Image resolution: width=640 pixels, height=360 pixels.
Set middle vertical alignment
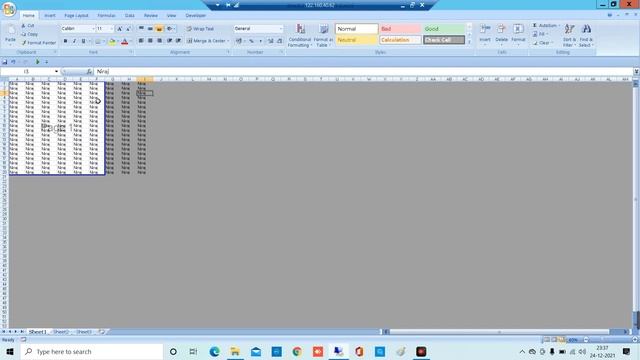click(150, 29)
